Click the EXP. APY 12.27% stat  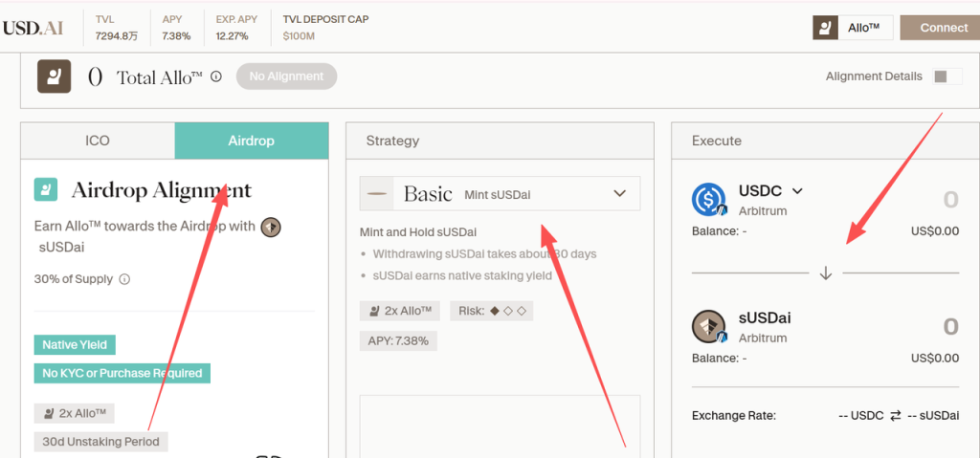pyautogui.click(x=236, y=28)
